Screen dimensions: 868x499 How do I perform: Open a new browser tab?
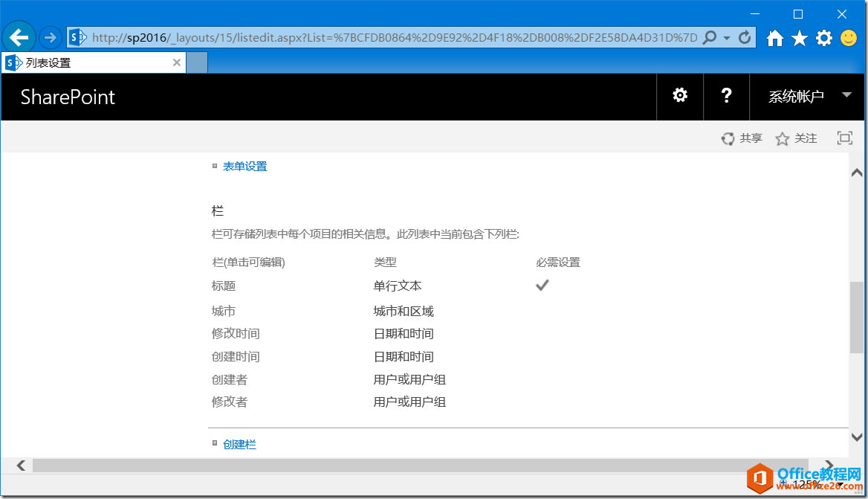[195, 62]
